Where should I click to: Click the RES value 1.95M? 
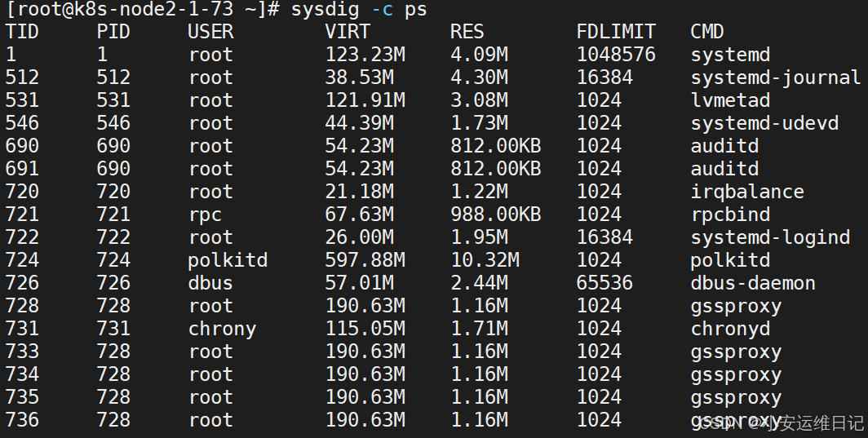coord(479,237)
